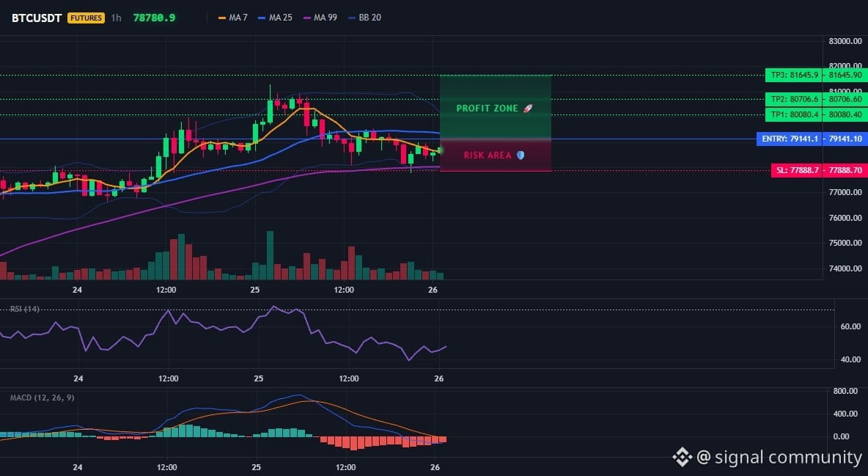This screenshot has height=476, width=868.
Task: Click the 400.00 MACD axis value
Action: pyautogui.click(x=845, y=414)
